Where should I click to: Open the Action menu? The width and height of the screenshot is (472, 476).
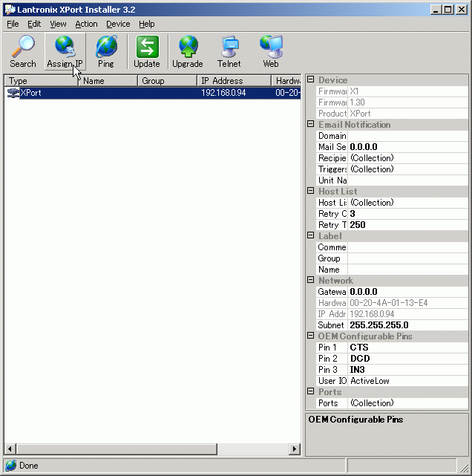point(86,24)
